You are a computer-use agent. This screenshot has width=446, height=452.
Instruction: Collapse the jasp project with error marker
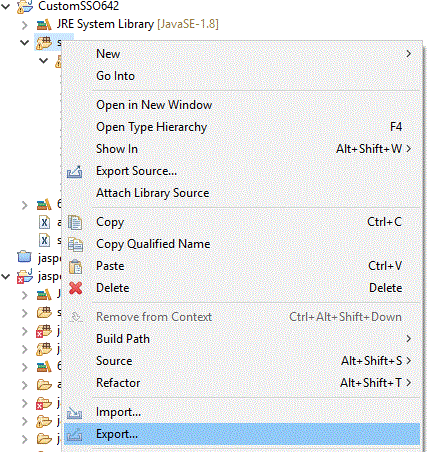pyautogui.click(x=6, y=277)
